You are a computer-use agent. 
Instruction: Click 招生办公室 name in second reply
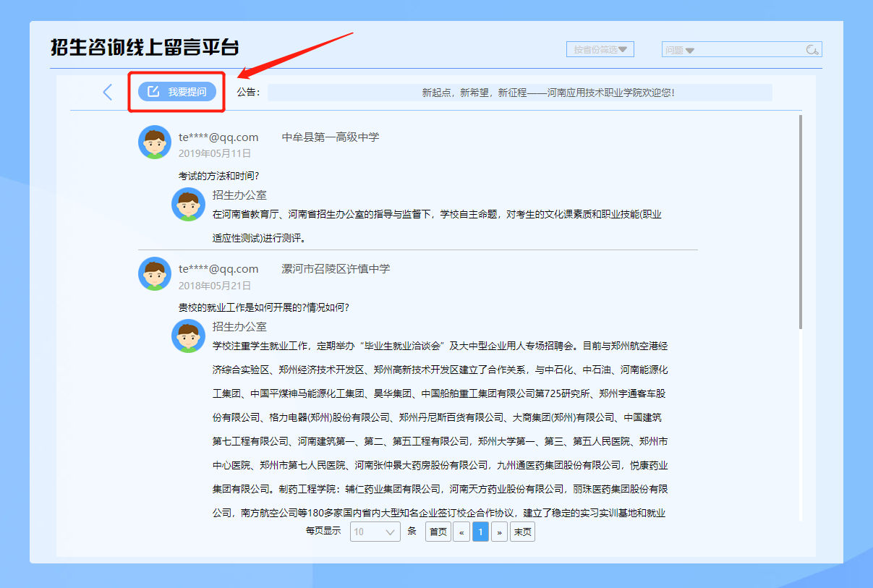(x=239, y=326)
